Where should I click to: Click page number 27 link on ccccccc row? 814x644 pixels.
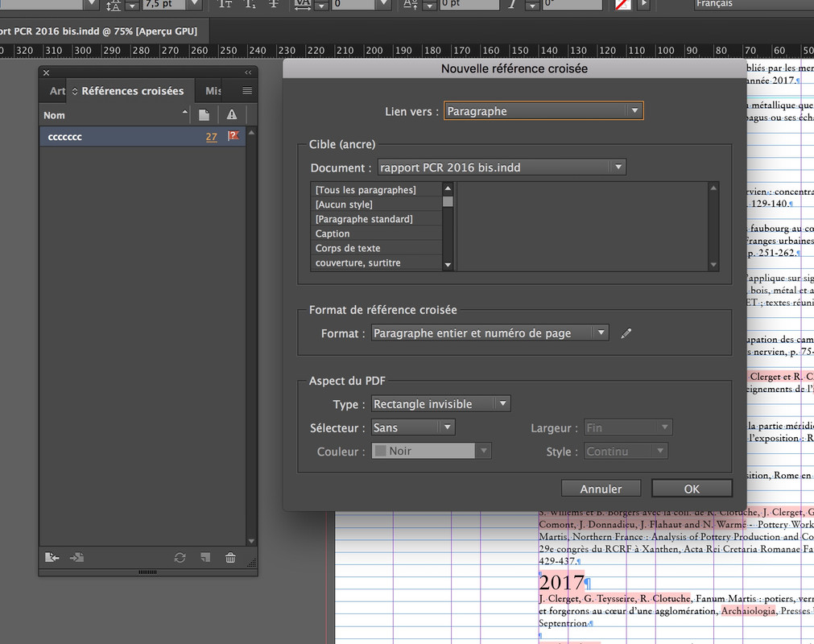211,137
